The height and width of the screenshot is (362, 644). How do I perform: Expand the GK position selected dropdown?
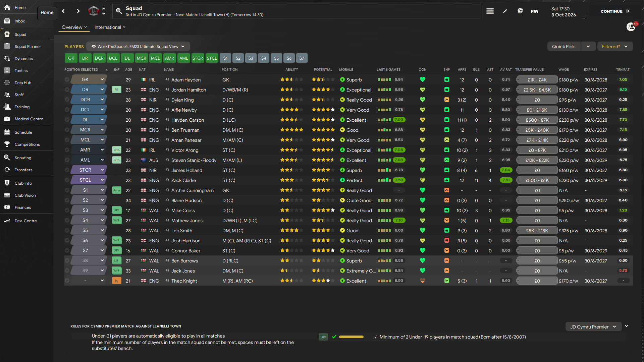(x=102, y=79)
